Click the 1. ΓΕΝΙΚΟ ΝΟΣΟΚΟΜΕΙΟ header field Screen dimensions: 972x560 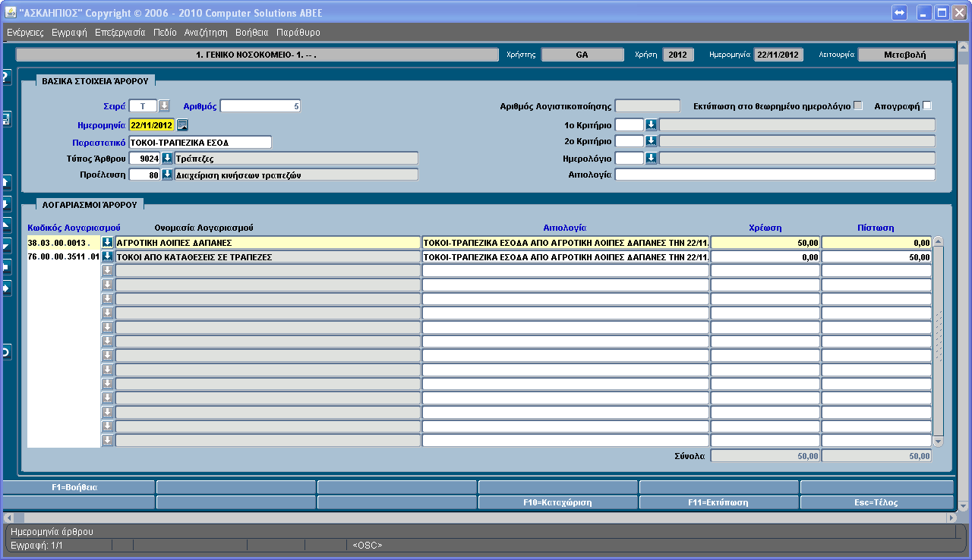[x=257, y=55]
